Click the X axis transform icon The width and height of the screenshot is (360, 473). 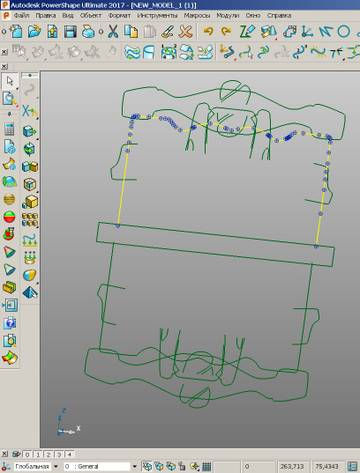point(29,111)
